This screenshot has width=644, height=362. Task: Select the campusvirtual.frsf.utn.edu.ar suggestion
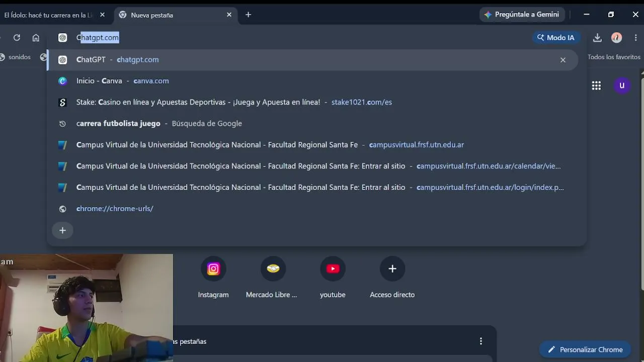pyautogui.click(x=312, y=145)
